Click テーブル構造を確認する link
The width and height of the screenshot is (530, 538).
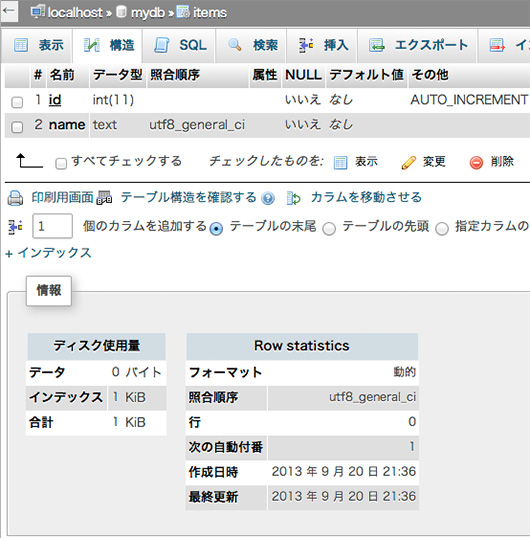[188, 197]
